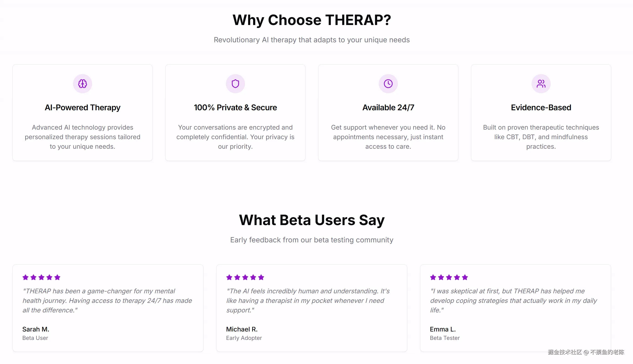Screen dimensions: 633x364
Task: Select the "AI-Powered Therapy" card title
Action: [x=83, y=108]
